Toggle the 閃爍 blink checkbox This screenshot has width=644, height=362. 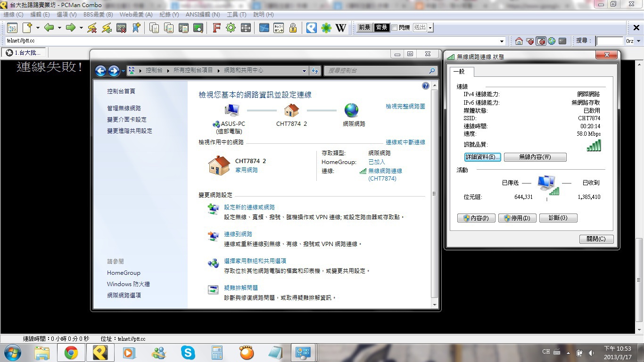(394, 28)
